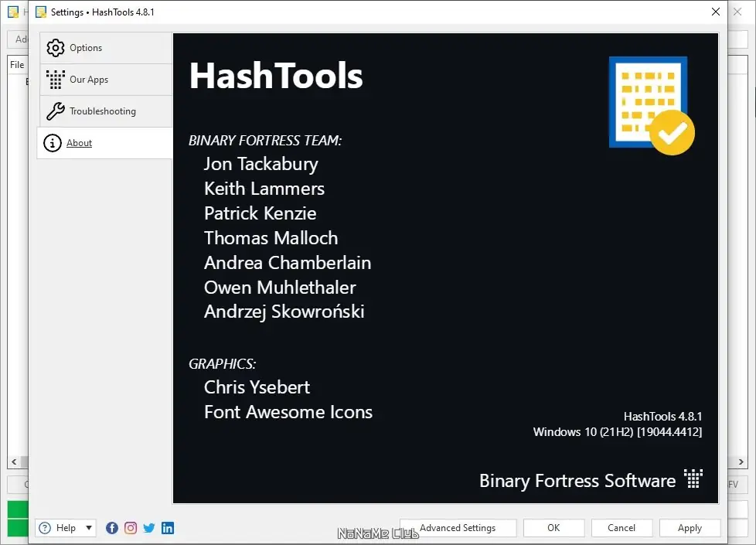The width and height of the screenshot is (756, 545).
Task: Expand the Help dropdown arrow
Action: (89, 528)
